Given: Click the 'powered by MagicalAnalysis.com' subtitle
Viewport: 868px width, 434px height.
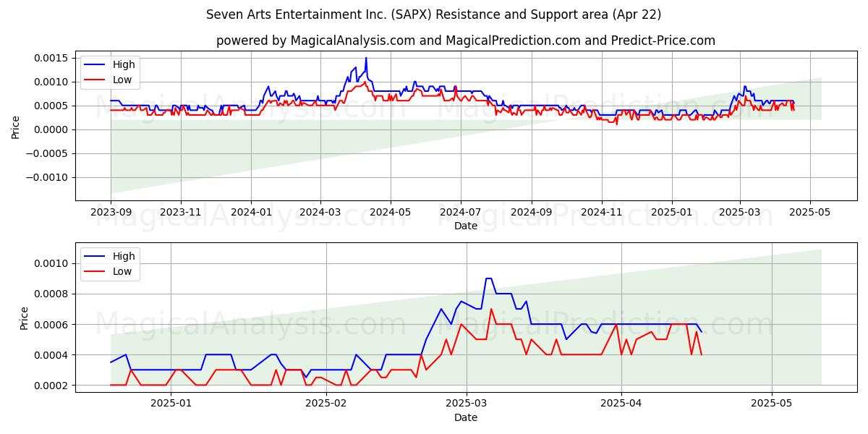Looking at the screenshot, I should tap(465, 41).
